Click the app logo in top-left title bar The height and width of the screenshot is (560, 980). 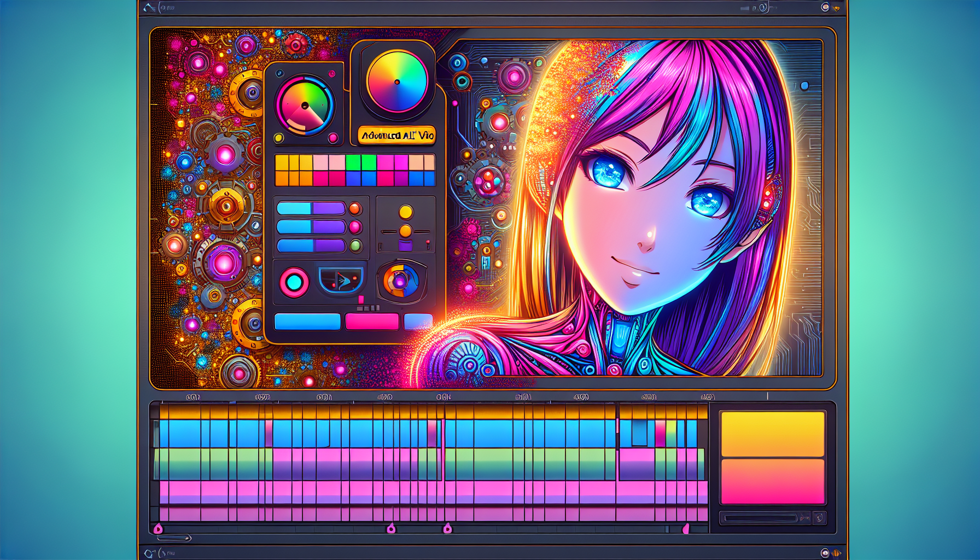tap(149, 8)
